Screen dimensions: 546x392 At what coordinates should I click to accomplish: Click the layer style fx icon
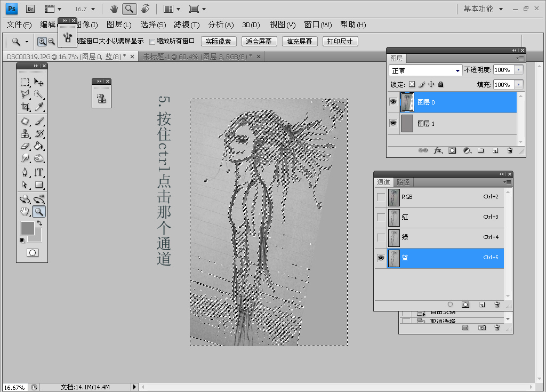point(438,151)
